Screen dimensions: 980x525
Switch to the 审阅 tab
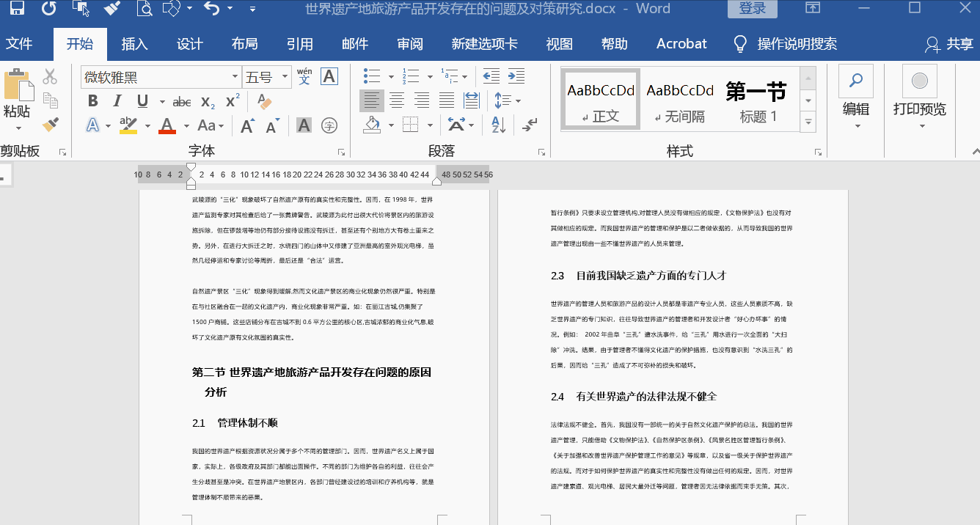(x=410, y=44)
